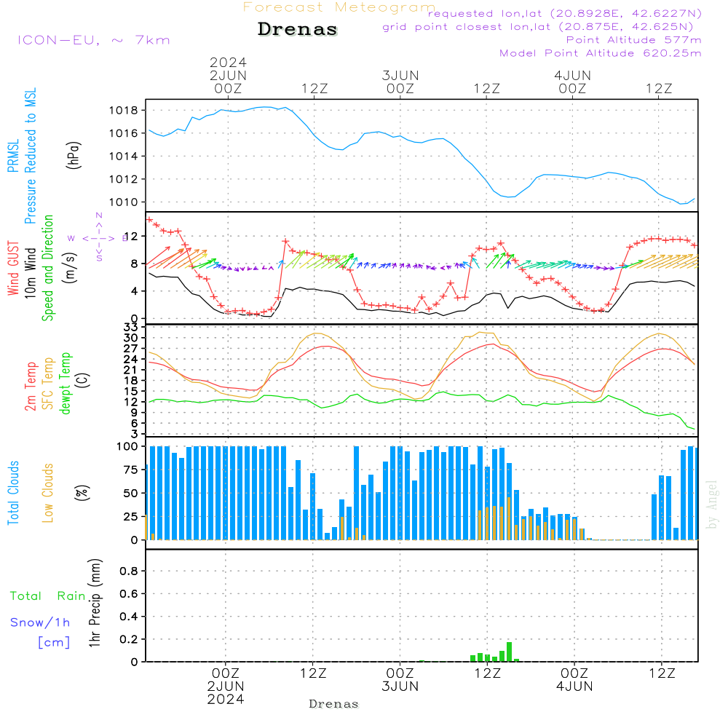Click the '00Z 4JUN' bottom axis label
This screenshot has height=728, width=728.
[574, 680]
